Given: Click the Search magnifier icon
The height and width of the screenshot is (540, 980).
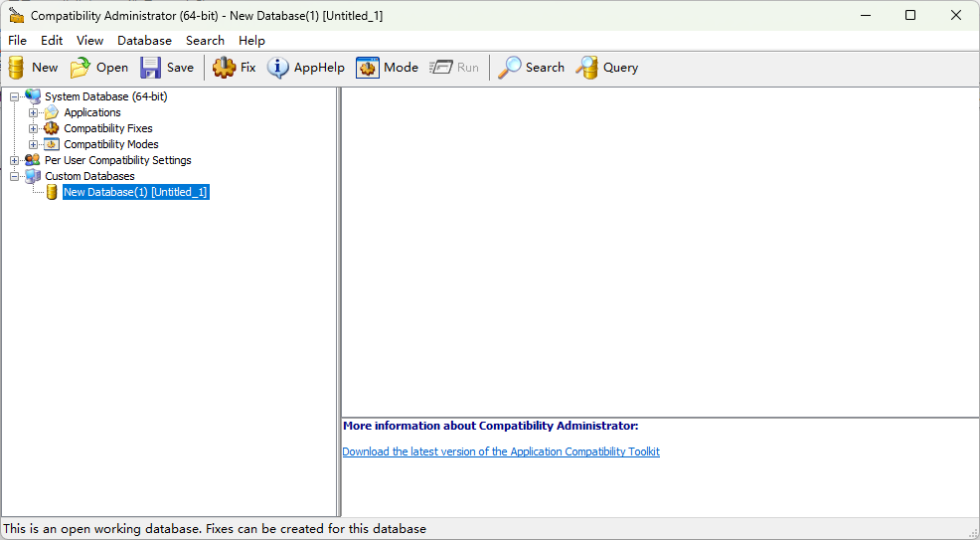Looking at the screenshot, I should click(x=509, y=68).
